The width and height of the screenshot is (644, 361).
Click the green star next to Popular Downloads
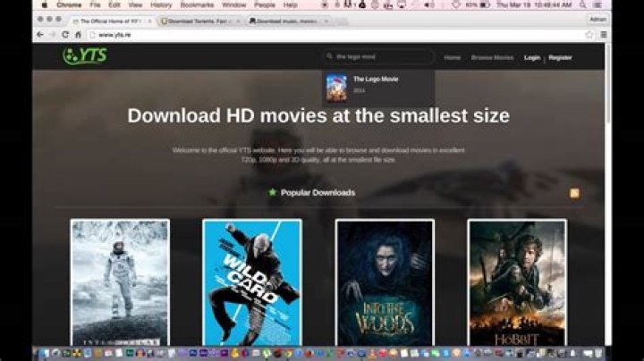(x=272, y=192)
